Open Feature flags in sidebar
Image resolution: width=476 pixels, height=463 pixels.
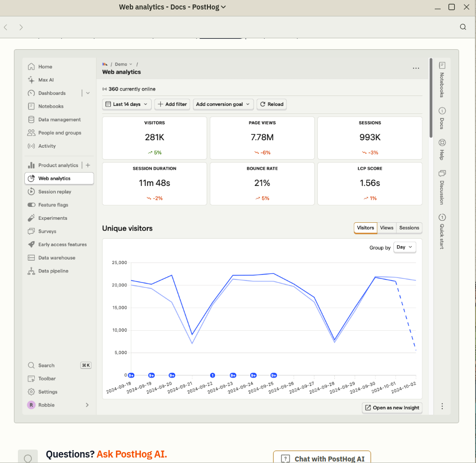53,205
